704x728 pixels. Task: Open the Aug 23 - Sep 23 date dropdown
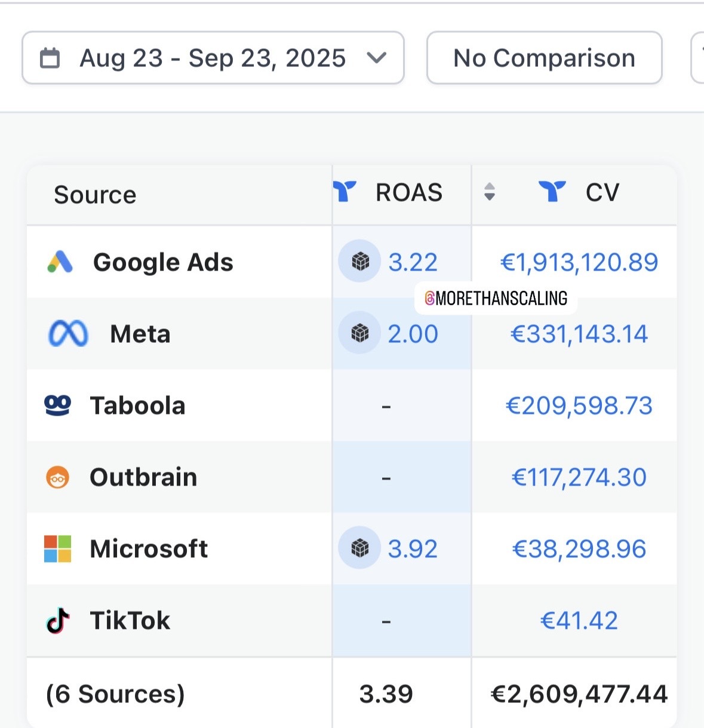coord(213,58)
